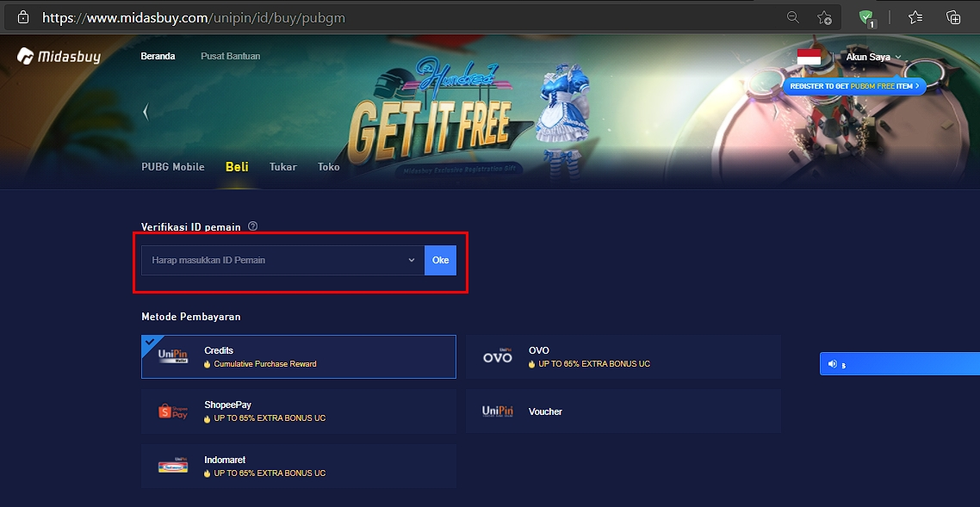Select OVO payment method
Viewport: 980px width, 507px height.
coord(623,356)
